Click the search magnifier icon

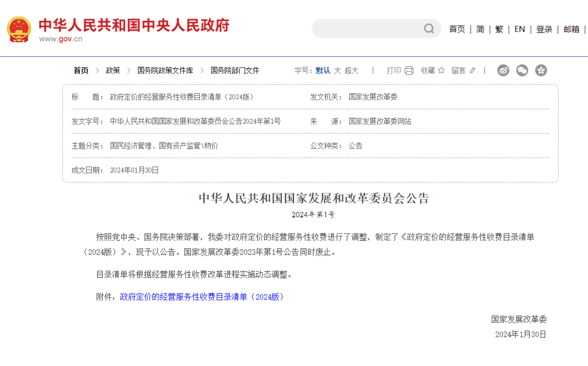[429, 28]
